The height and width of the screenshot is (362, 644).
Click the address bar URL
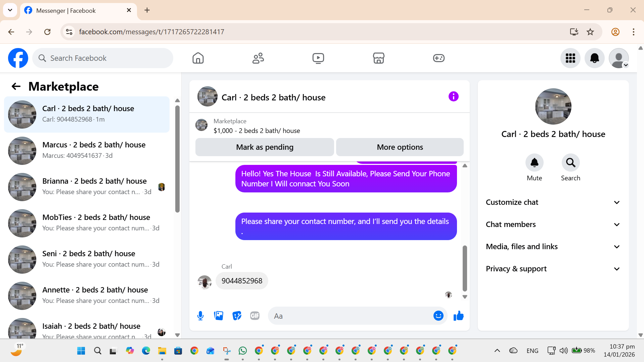click(151, 32)
